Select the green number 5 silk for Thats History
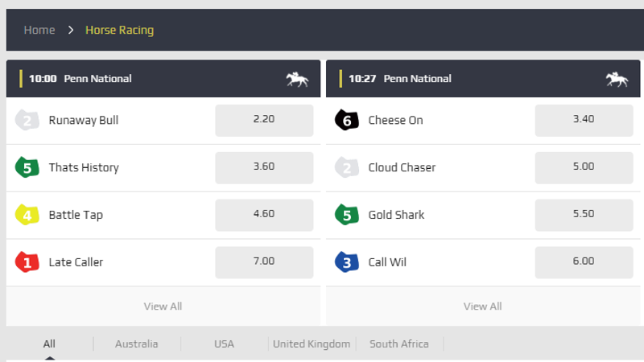The width and height of the screenshot is (644, 362). [x=27, y=167]
